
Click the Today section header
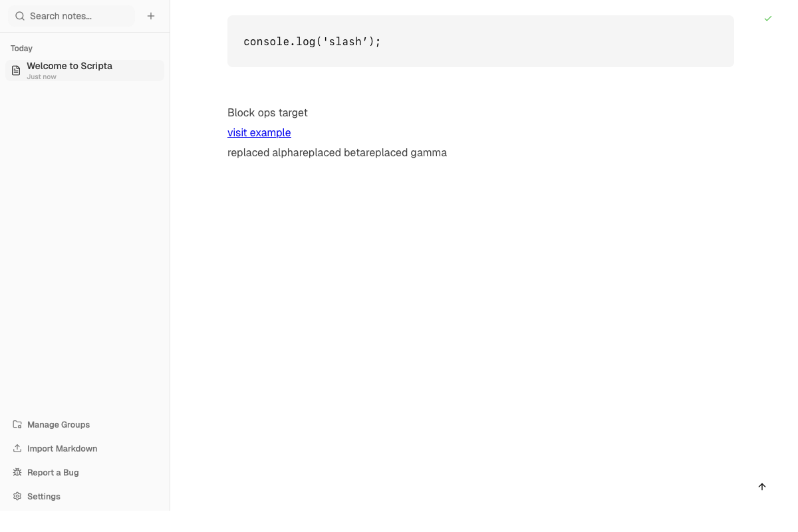coord(21,48)
